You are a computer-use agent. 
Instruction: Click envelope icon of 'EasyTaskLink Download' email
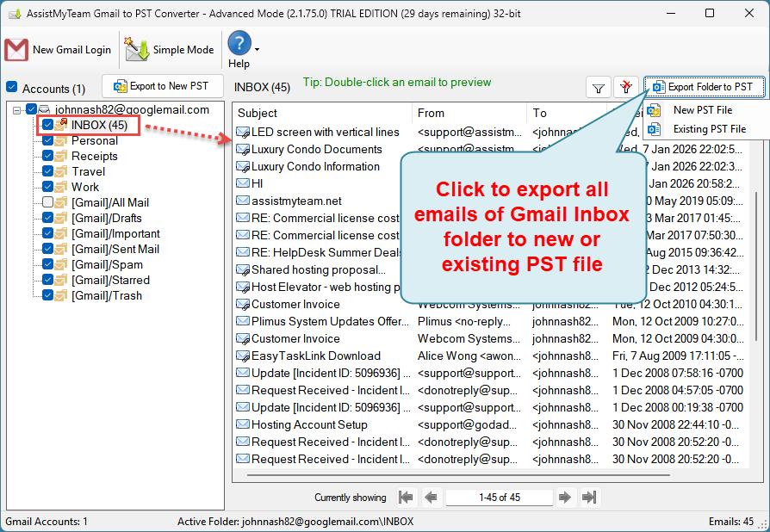243,356
